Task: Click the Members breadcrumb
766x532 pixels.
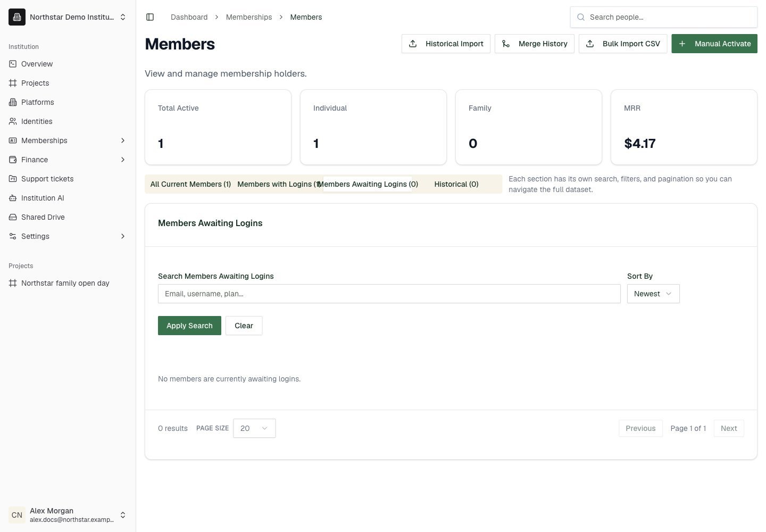Action: [306, 17]
